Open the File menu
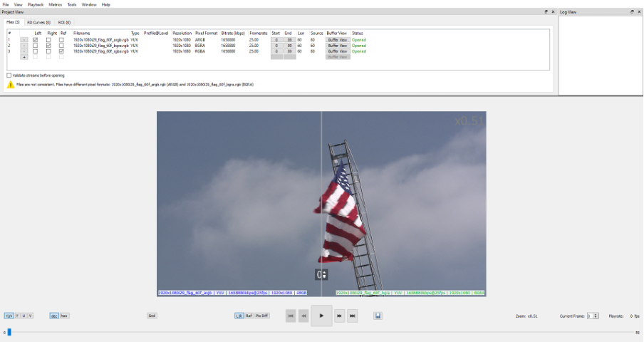Screen dimensions: 644x342 [6, 4]
